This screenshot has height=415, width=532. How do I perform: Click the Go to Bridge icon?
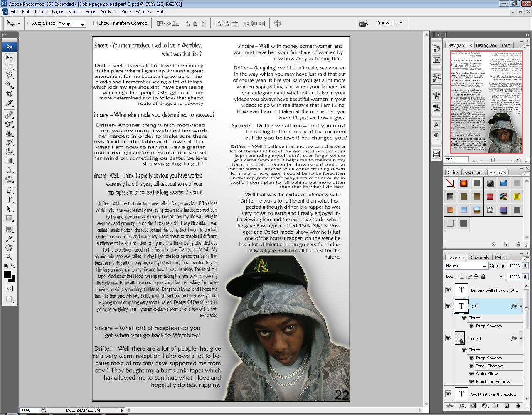coord(364,23)
